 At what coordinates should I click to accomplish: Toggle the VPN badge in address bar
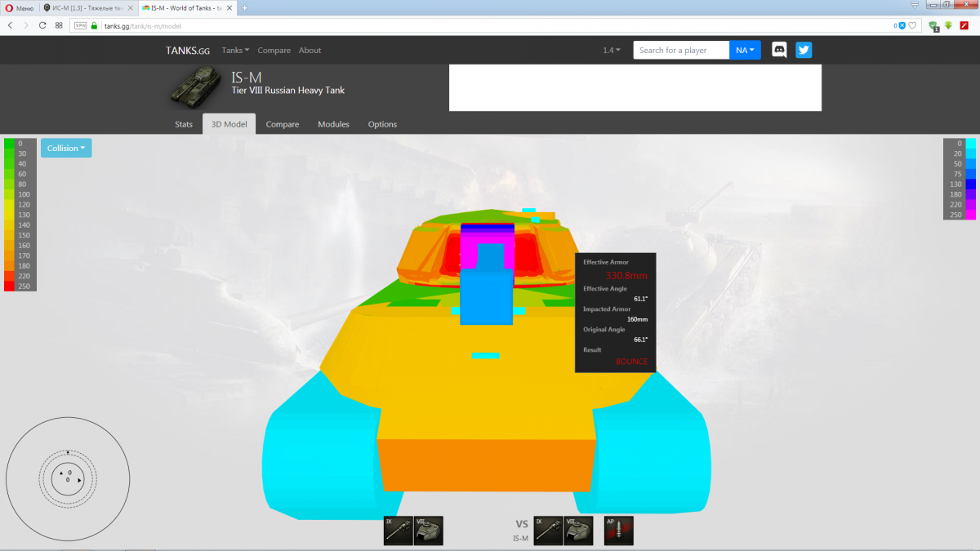[x=80, y=25]
